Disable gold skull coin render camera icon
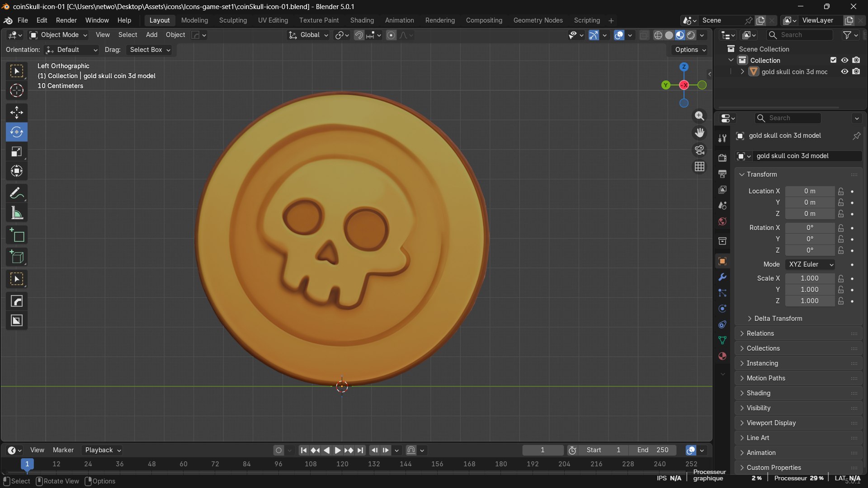The height and width of the screenshot is (488, 868). click(x=856, y=71)
